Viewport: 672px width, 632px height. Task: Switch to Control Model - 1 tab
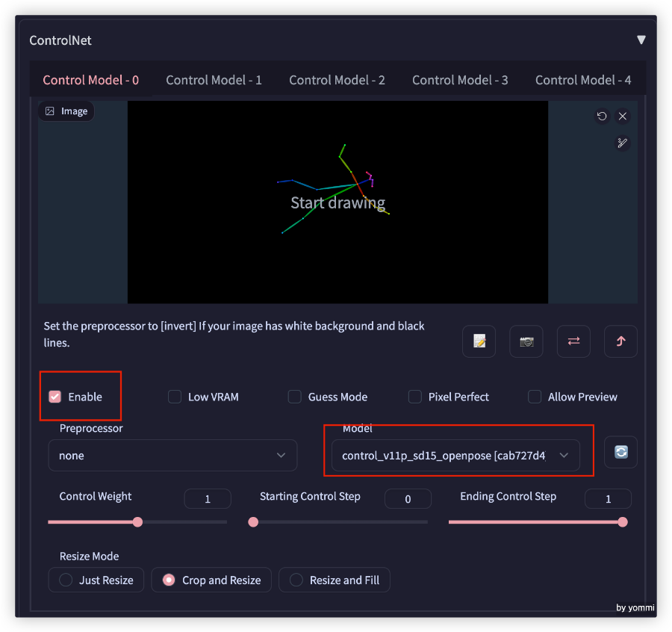[214, 80]
